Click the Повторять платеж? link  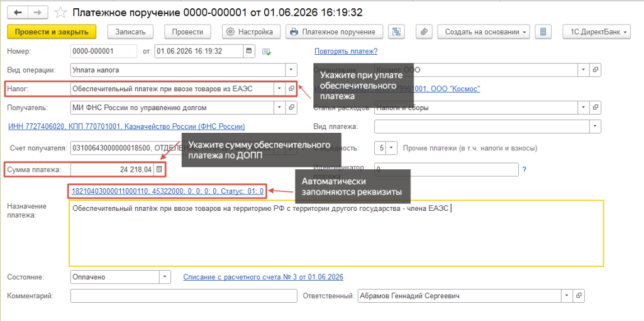tap(346, 52)
